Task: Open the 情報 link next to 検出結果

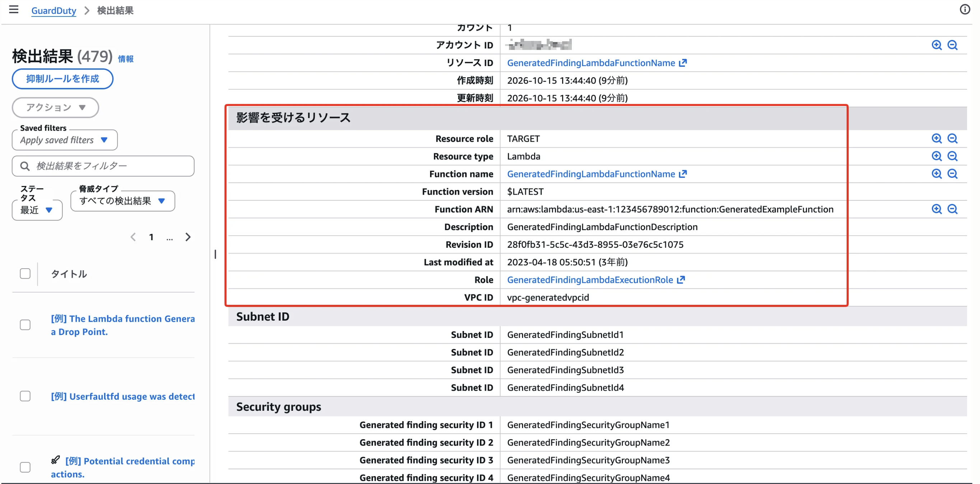Action: tap(126, 59)
